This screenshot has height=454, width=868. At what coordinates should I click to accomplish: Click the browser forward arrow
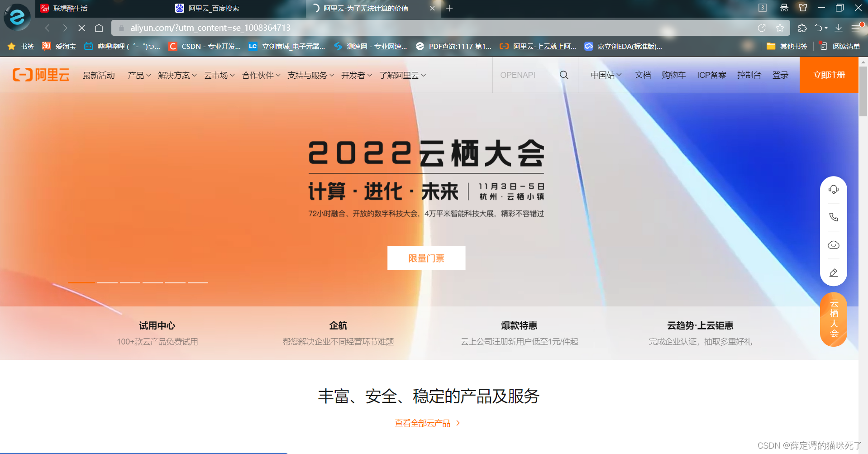[x=65, y=28]
